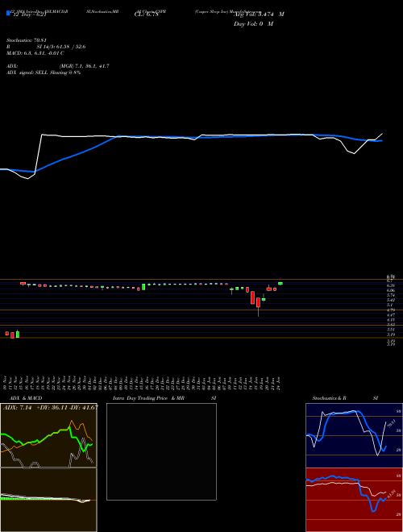Click the blue 12 Day SMA legend square
Viewport: 403px width, 532px height.
coord(8,13)
